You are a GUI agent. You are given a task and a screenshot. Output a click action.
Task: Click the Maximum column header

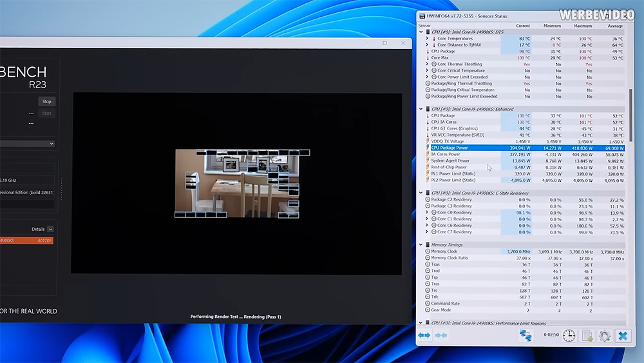point(582,26)
